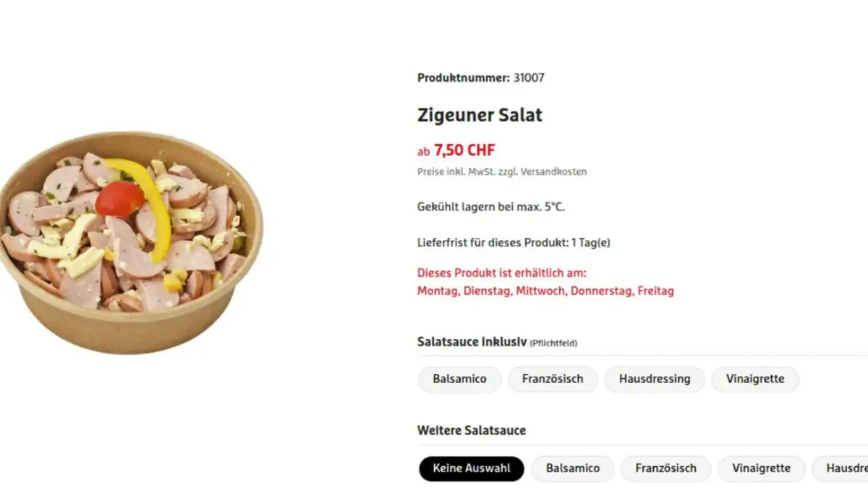Click the Lieferfrist delivery time text
Viewport: 868px width, 488px height.
(514, 243)
